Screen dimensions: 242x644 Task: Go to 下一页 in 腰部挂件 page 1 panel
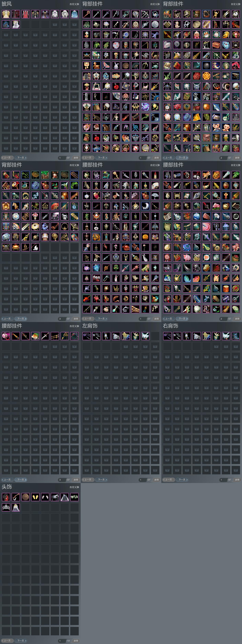(102, 319)
